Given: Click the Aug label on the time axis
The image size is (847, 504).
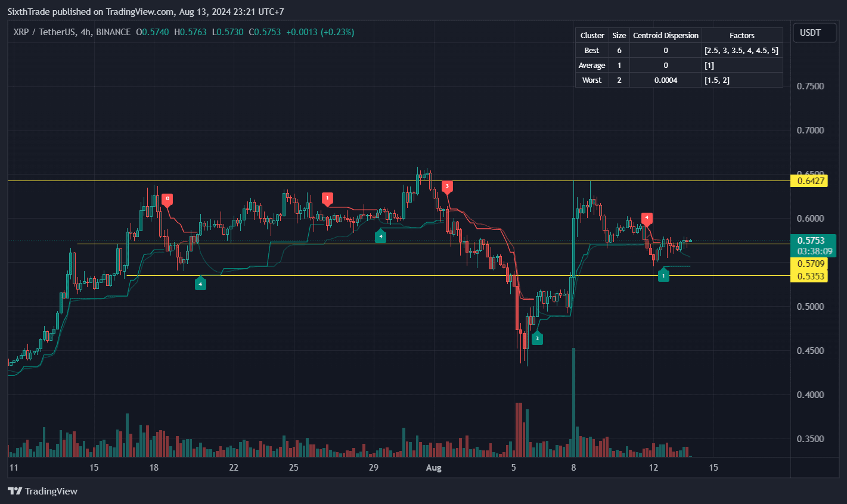Looking at the screenshot, I should point(433,468).
